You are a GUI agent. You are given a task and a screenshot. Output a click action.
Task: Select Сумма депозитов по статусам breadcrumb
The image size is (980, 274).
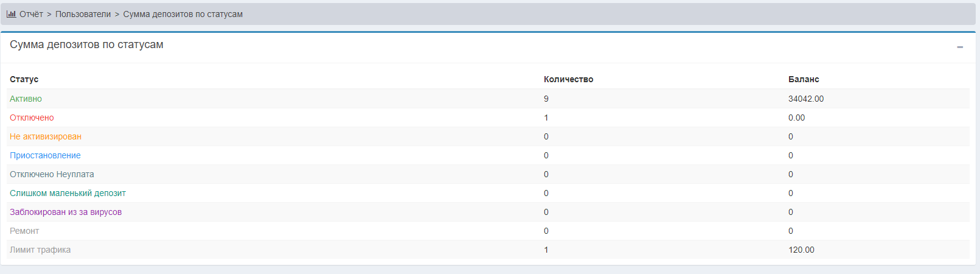(x=182, y=14)
